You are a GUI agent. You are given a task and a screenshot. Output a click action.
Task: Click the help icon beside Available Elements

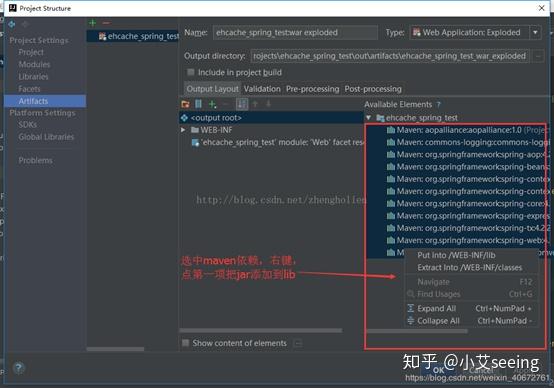tap(438, 105)
